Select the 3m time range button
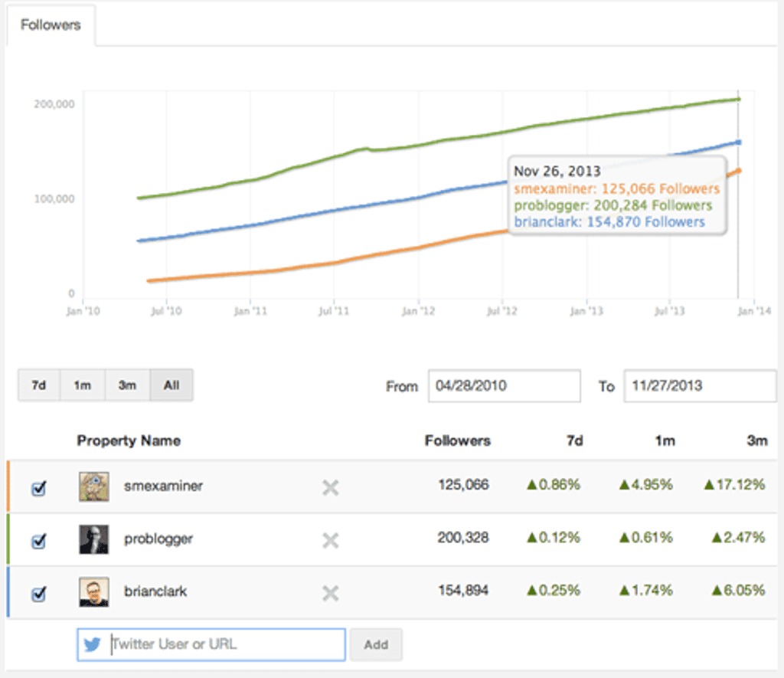Viewport: 784px width, 678px height. (x=127, y=385)
